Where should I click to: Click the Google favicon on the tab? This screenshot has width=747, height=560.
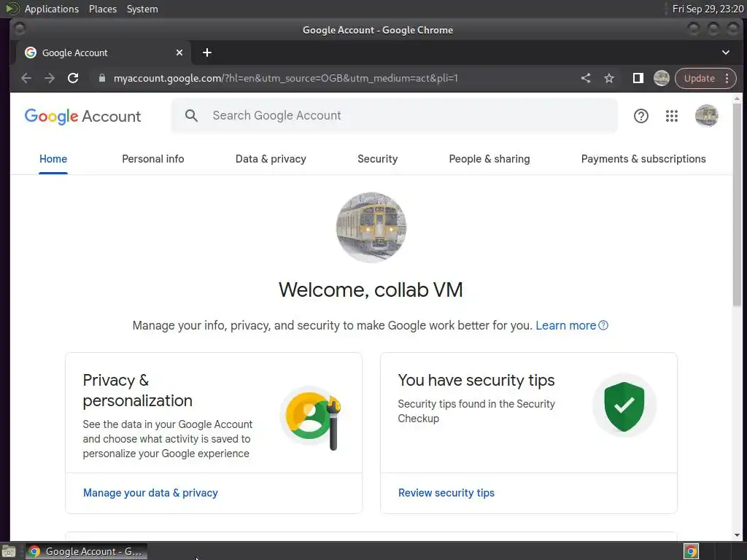[31, 52]
